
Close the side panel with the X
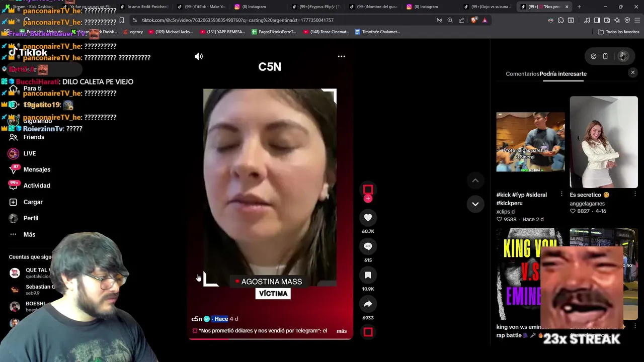[x=632, y=73]
